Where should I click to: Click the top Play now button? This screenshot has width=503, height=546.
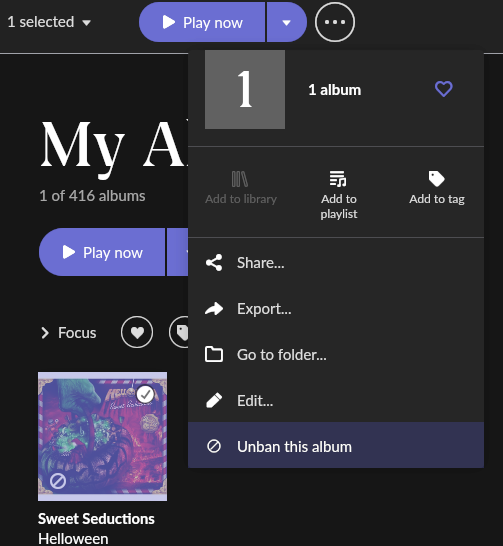coord(202,22)
